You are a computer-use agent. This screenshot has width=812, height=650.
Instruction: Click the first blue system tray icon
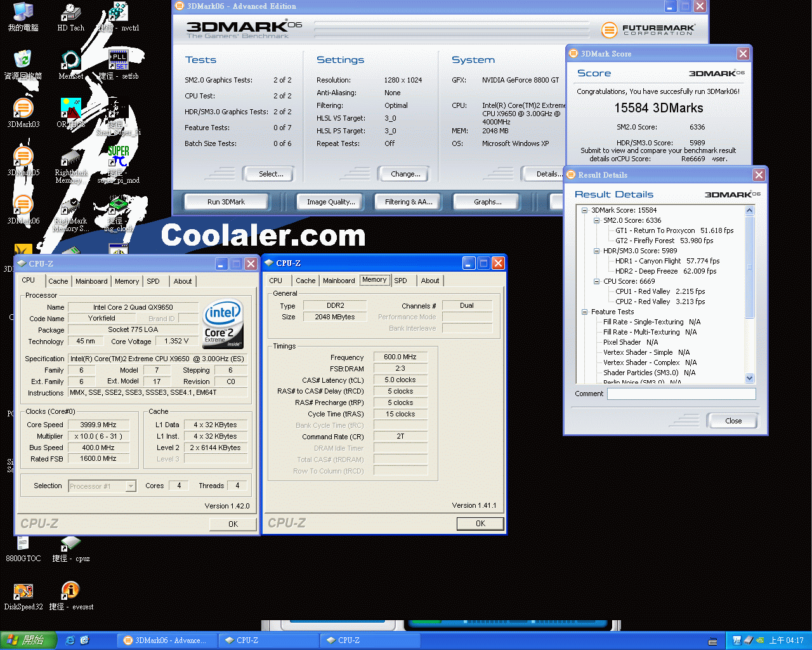click(x=737, y=640)
